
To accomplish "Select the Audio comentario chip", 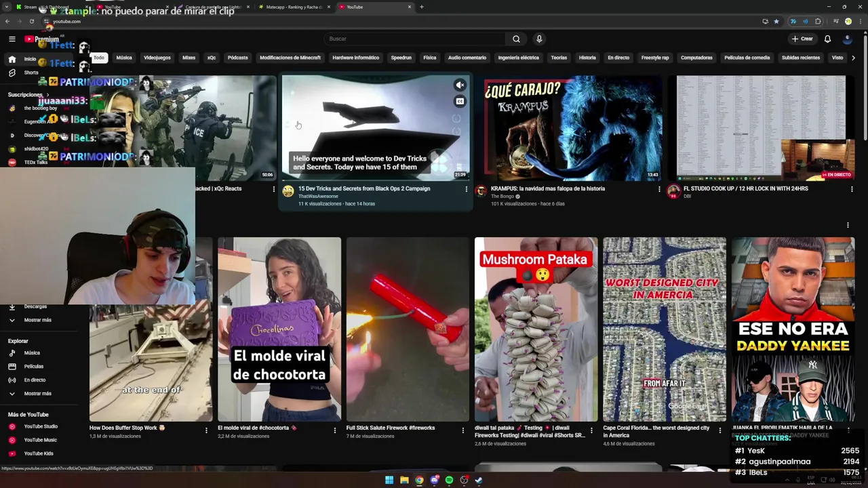I will tap(467, 58).
